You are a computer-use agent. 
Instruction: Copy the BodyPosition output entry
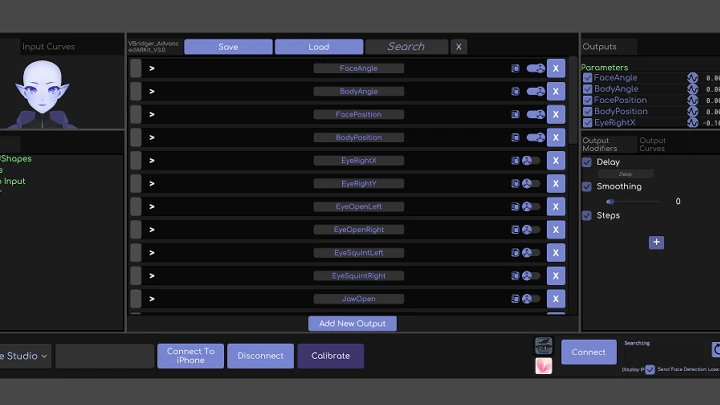515,137
